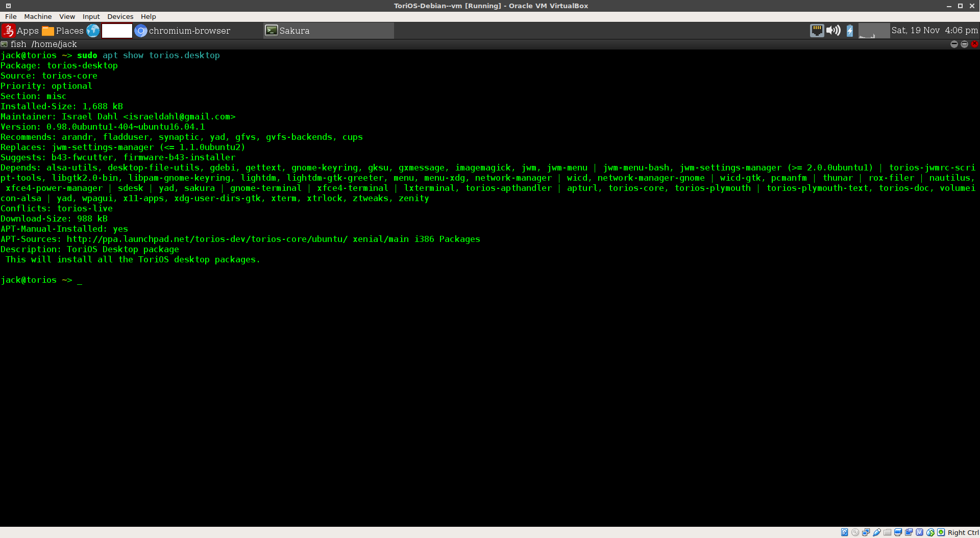Maximize the VirtualBox VM window
This screenshot has height=538, width=980.
[x=960, y=6]
